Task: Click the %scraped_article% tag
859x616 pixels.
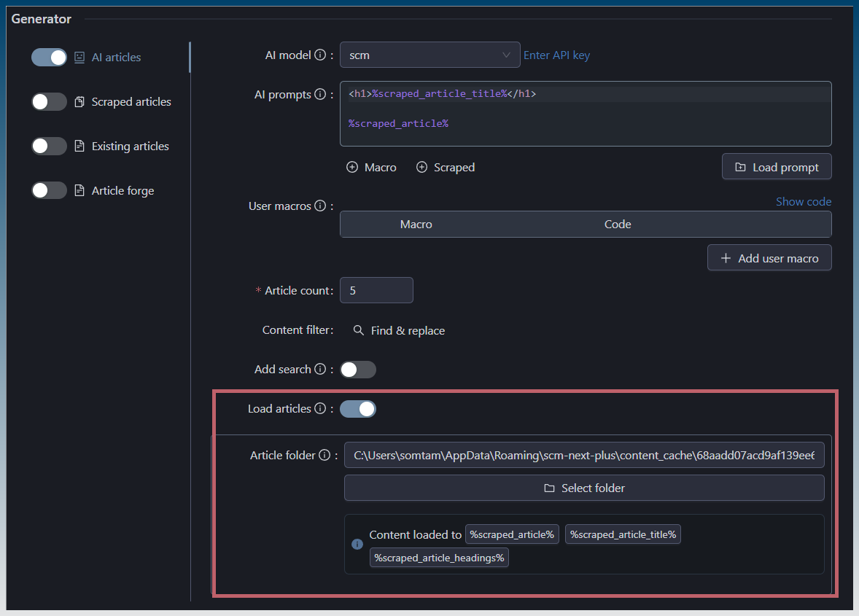Action: pos(512,534)
